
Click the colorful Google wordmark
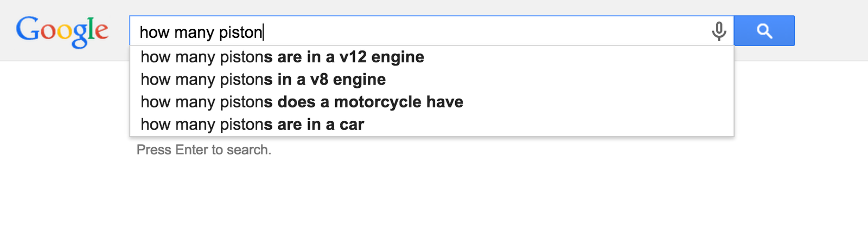(x=62, y=31)
